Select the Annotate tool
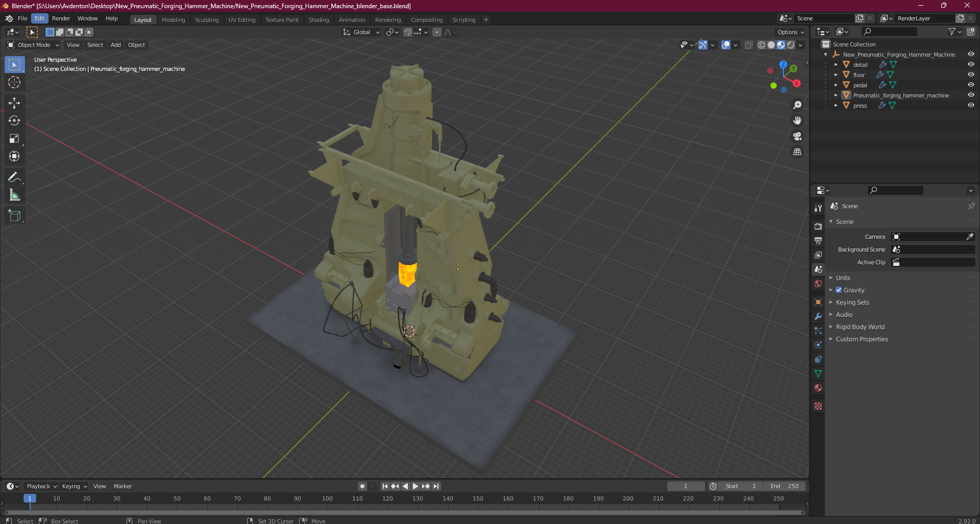980x524 pixels. (x=14, y=177)
